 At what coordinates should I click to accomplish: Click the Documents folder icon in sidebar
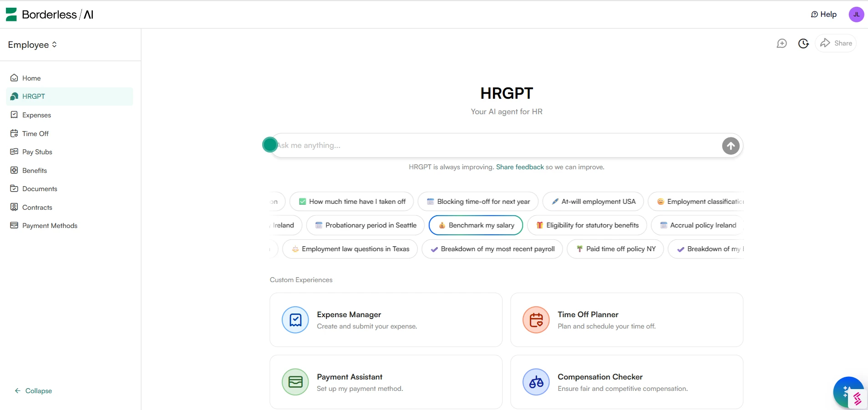14,188
